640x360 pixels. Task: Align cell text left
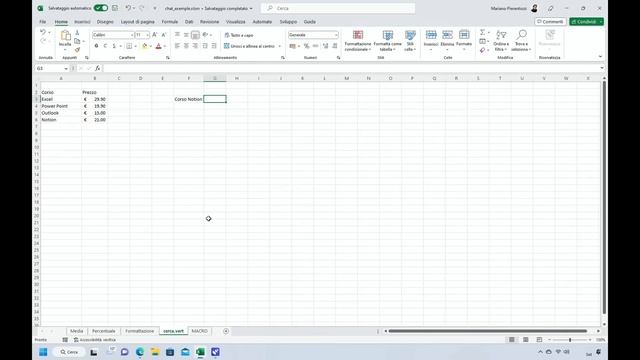[x=178, y=46]
